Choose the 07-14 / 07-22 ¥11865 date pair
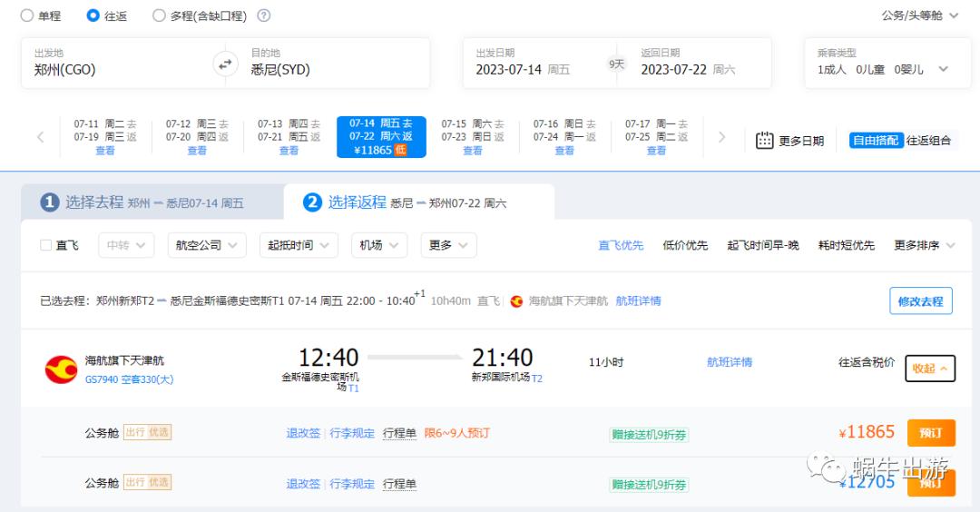The height and width of the screenshot is (512, 980). [381, 137]
